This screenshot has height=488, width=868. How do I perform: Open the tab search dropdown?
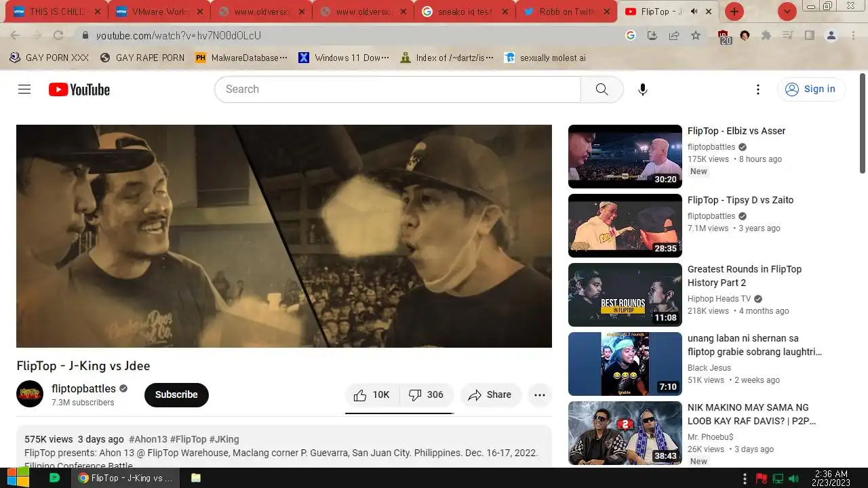point(787,12)
